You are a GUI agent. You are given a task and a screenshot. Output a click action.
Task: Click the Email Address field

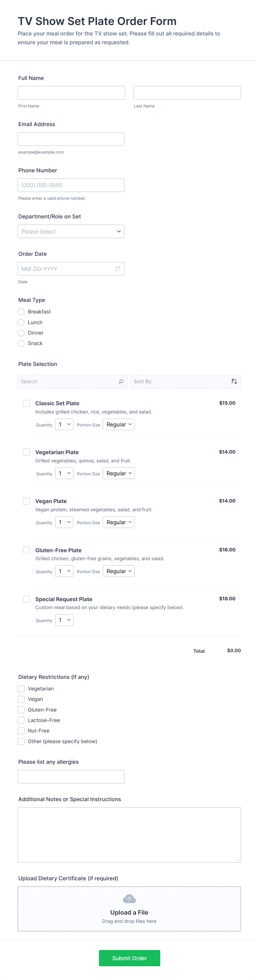point(71,139)
